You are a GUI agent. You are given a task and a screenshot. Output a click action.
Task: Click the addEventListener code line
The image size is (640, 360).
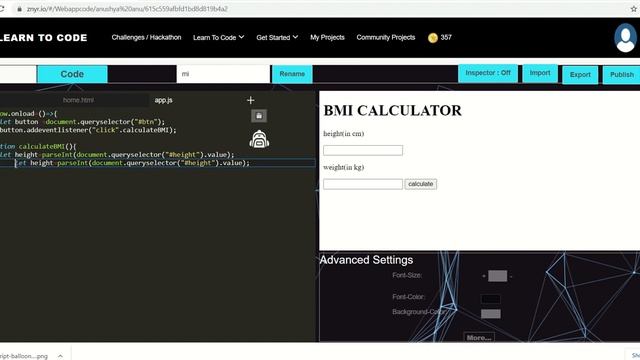pyautogui.click(x=88, y=130)
